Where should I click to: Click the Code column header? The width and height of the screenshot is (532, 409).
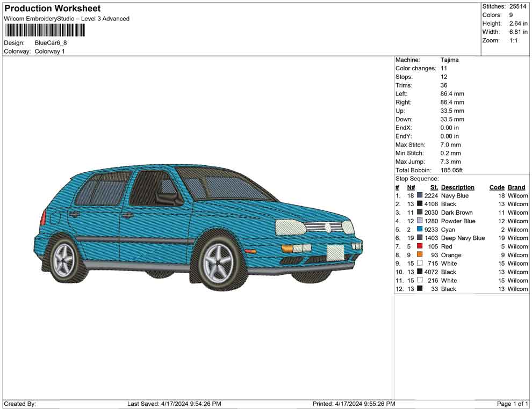(x=497, y=187)
